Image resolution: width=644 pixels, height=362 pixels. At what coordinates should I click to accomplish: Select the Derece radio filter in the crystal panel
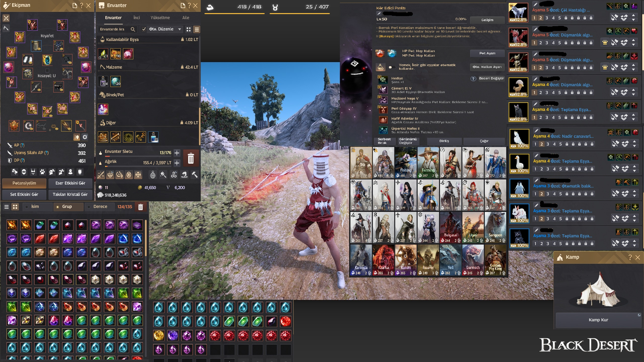(89, 206)
